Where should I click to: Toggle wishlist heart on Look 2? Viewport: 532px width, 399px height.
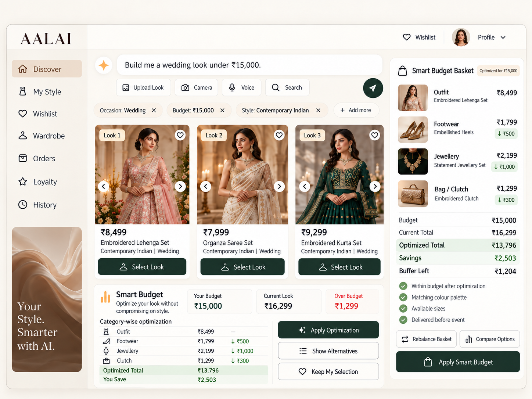[279, 135]
